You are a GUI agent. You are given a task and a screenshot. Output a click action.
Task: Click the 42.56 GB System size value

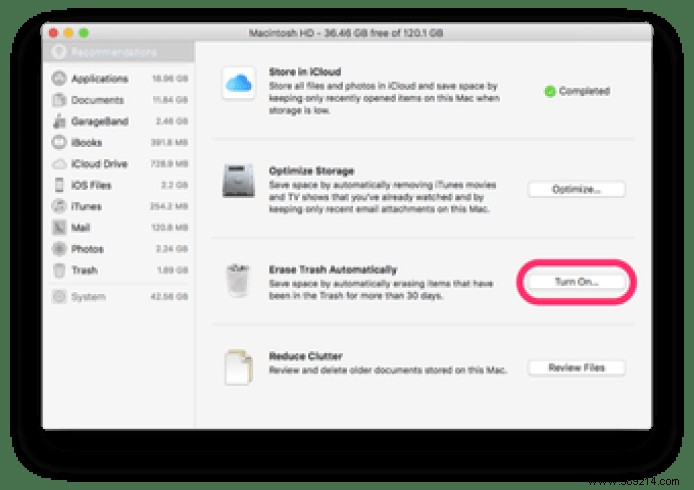[x=169, y=297]
